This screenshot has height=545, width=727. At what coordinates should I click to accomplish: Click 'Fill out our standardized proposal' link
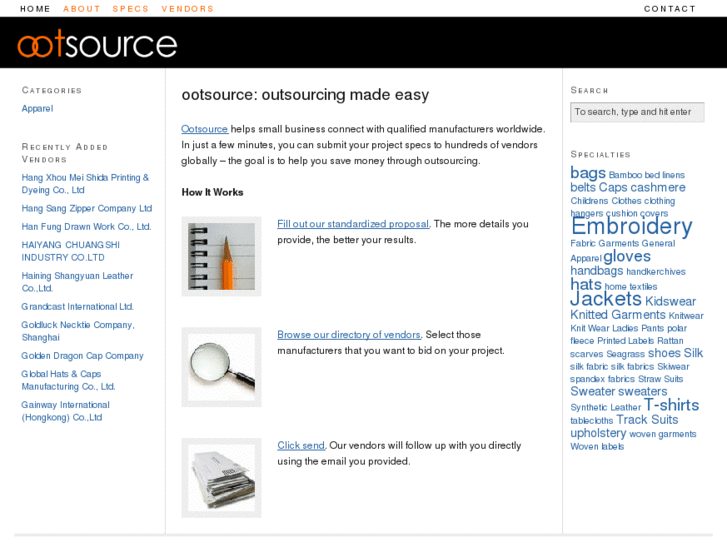point(353,224)
